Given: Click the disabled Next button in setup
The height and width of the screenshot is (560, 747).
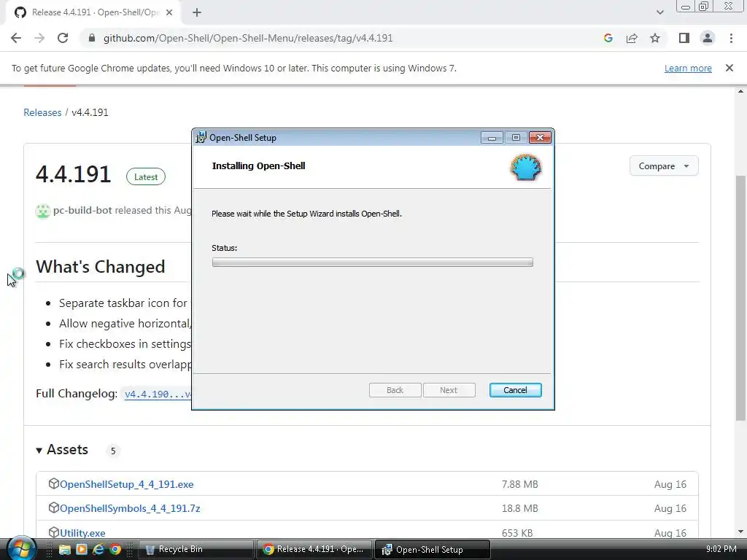Looking at the screenshot, I should click(449, 390).
